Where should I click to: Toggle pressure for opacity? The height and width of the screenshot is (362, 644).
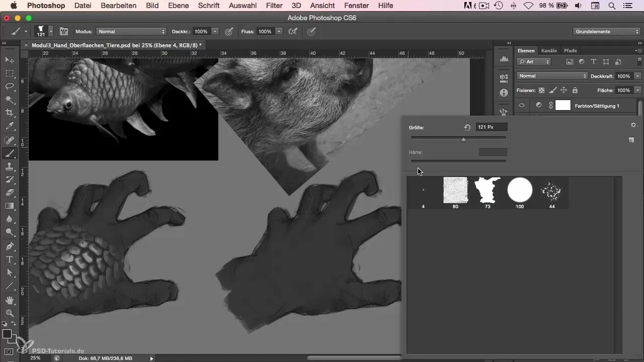229,31
